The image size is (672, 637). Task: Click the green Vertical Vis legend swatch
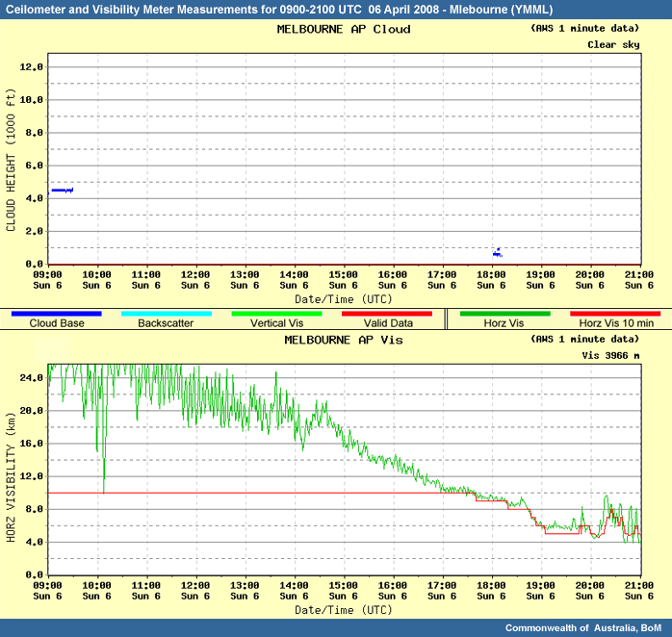tap(277, 314)
